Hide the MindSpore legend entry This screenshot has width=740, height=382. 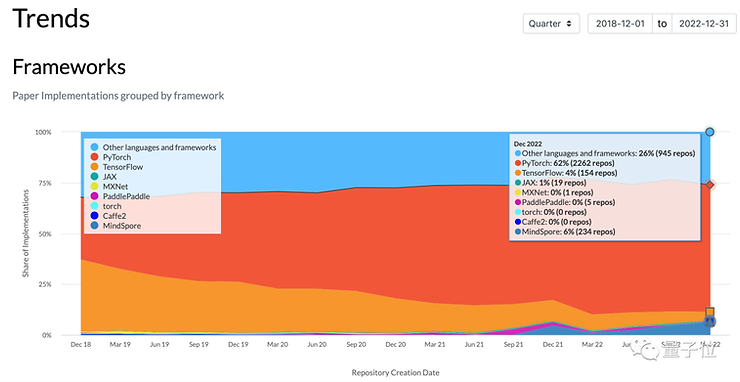click(x=115, y=226)
